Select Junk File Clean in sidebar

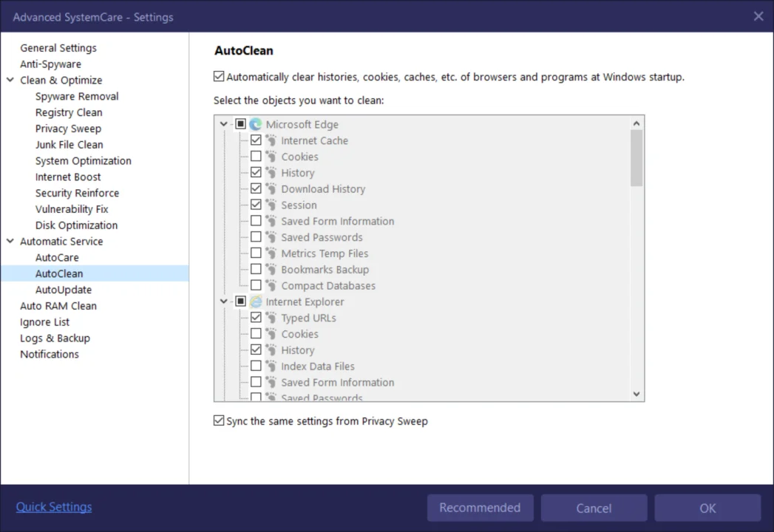point(69,145)
